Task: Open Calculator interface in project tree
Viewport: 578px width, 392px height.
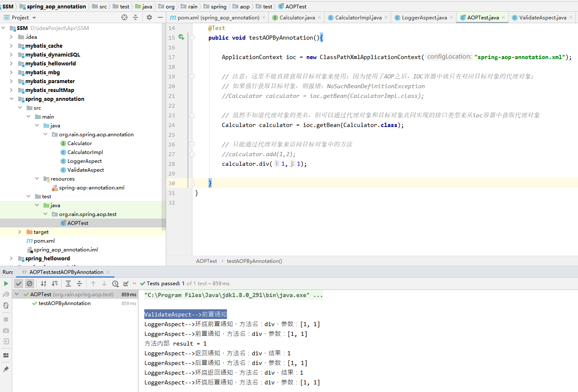Action: point(79,143)
